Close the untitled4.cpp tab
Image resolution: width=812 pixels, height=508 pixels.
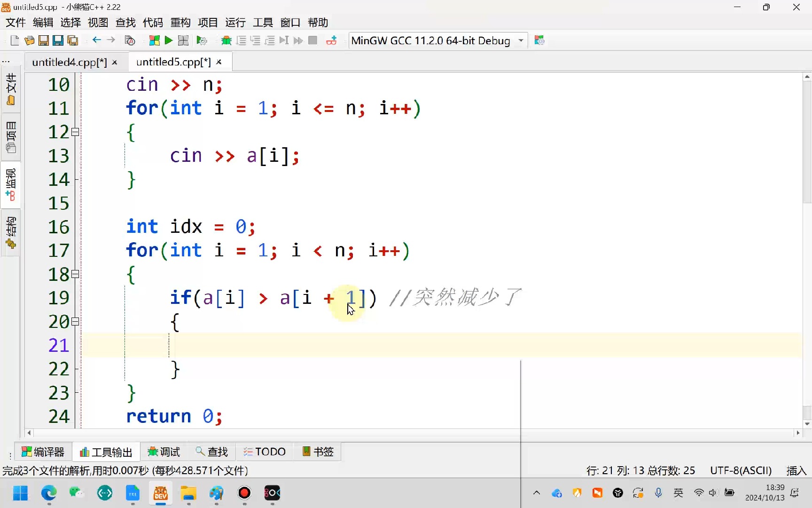[x=115, y=63]
